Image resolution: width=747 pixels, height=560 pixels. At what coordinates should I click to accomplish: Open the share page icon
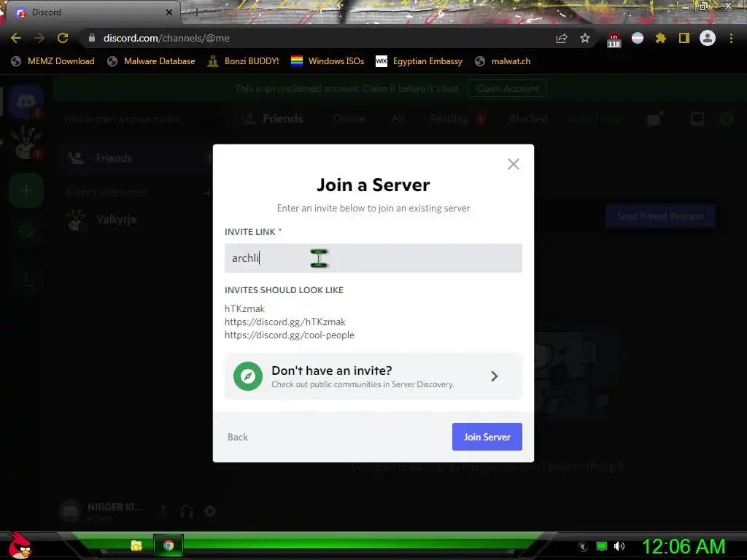click(x=562, y=38)
